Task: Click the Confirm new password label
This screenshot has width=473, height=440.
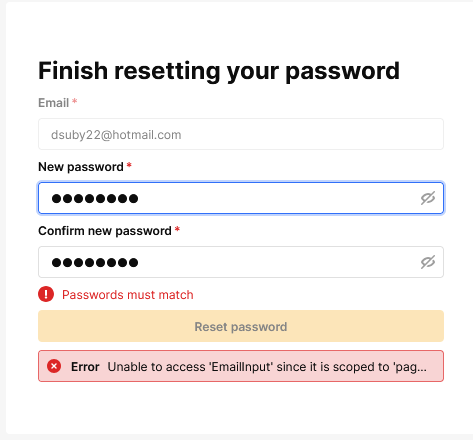Action: 105,231
